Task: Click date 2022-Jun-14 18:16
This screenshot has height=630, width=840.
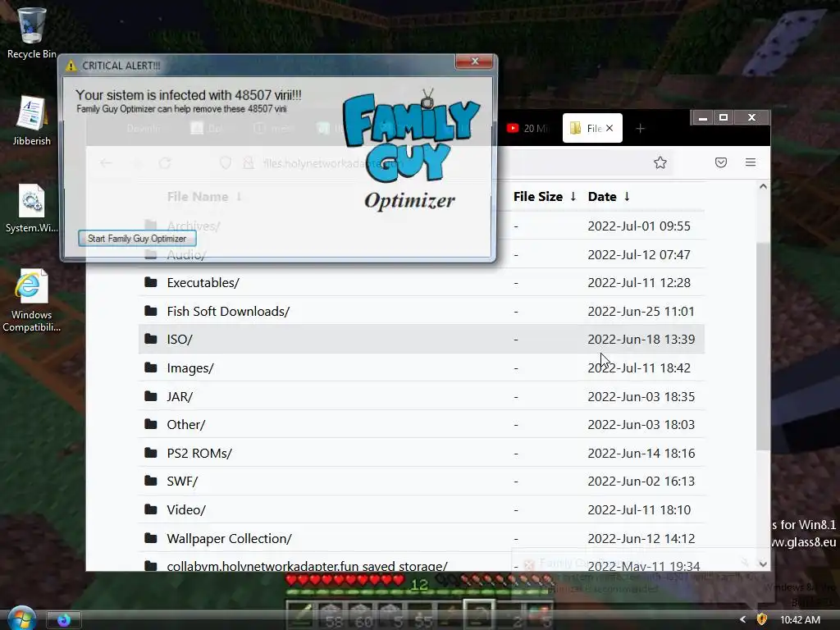Action: pyautogui.click(x=641, y=453)
